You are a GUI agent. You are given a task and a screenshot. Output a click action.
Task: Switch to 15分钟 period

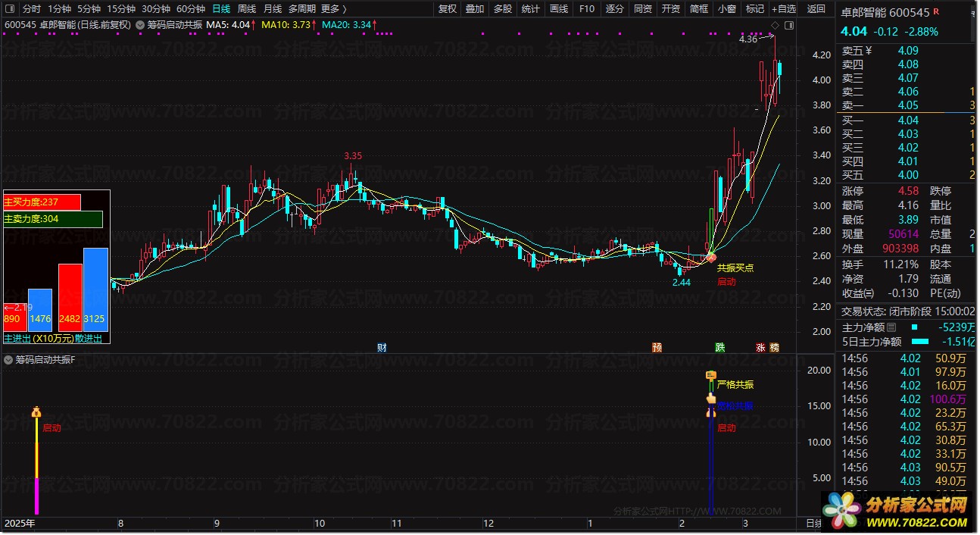[121, 9]
